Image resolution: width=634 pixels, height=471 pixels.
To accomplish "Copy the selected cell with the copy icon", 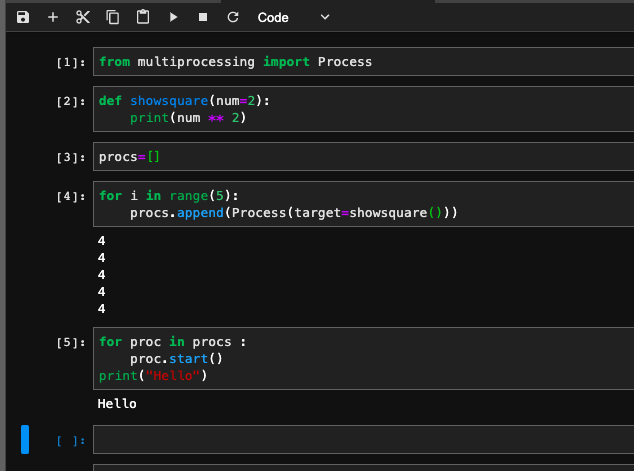I will 113,17.
